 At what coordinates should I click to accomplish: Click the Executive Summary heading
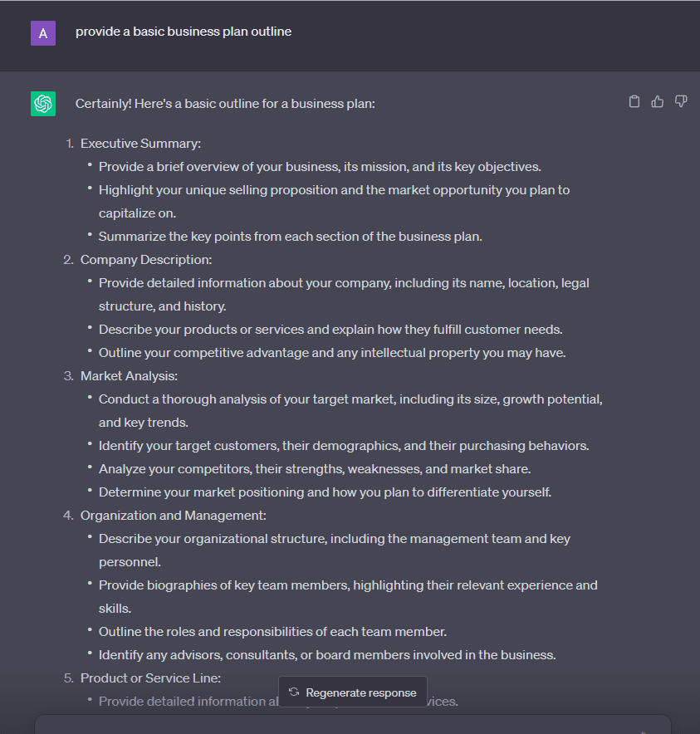140,143
